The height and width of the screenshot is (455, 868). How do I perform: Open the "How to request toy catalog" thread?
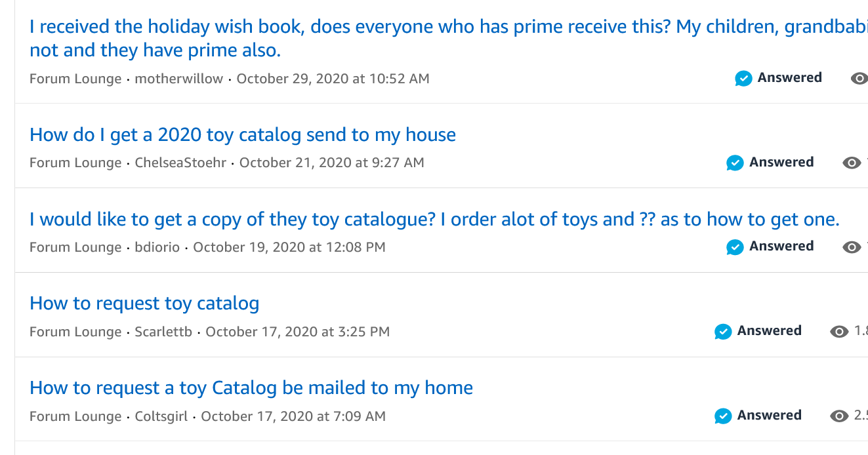click(x=144, y=304)
